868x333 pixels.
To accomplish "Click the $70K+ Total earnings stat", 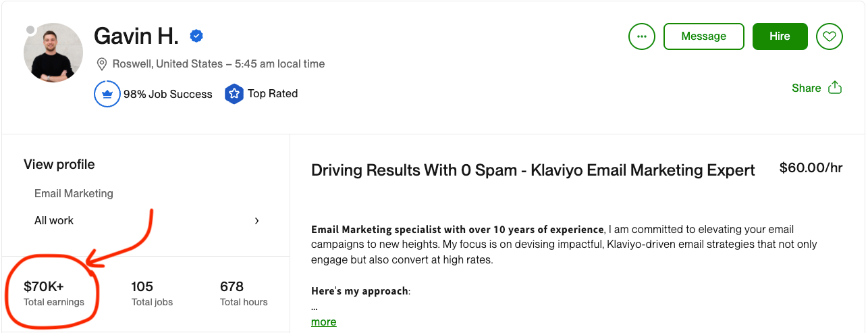I will click(54, 293).
